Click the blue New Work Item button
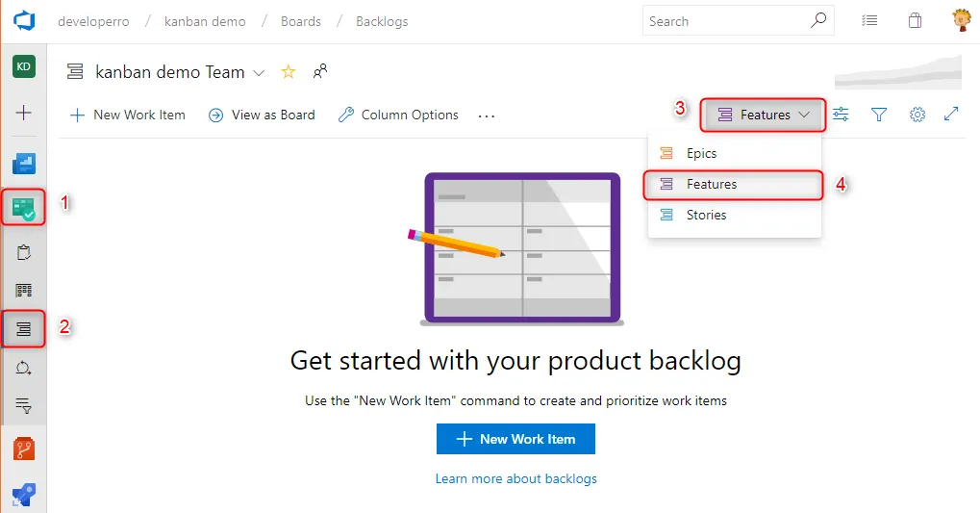This screenshot has height=513, width=980. click(515, 439)
